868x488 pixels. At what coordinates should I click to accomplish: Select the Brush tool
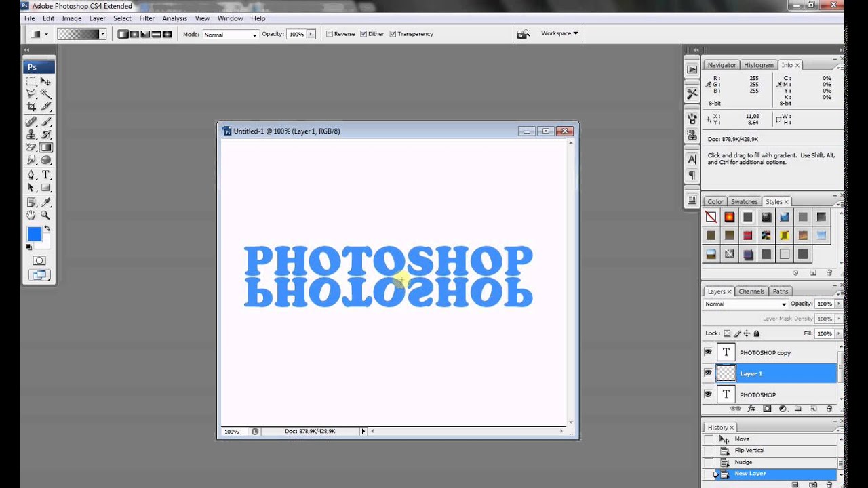coord(45,122)
